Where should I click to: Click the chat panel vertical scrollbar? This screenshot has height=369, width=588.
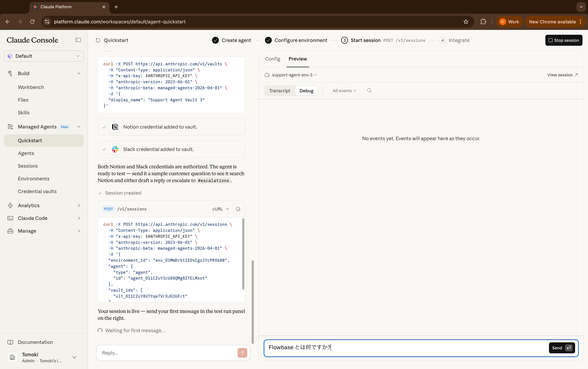(253, 302)
